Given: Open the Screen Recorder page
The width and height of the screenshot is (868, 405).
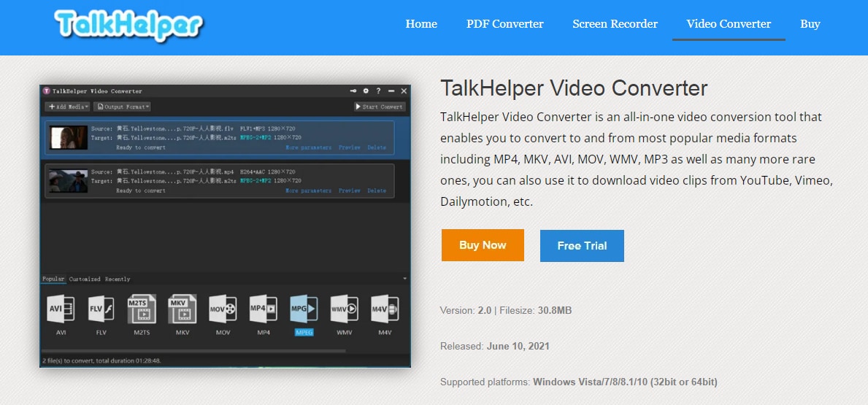Looking at the screenshot, I should tap(615, 24).
